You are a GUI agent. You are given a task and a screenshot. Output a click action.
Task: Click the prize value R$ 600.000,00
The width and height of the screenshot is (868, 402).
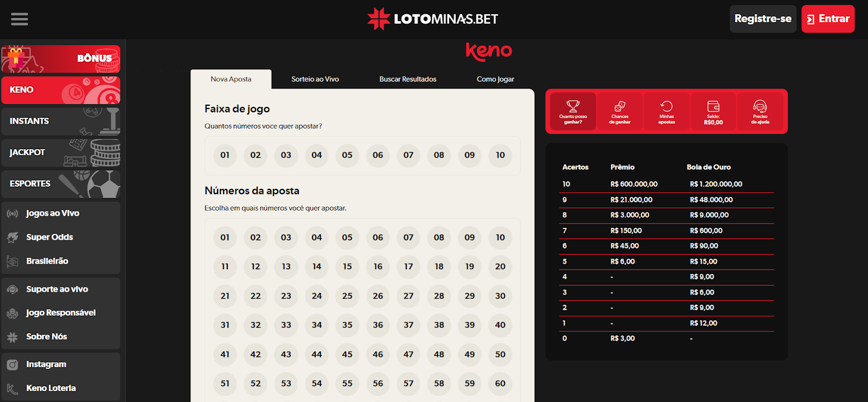tap(634, 184)
